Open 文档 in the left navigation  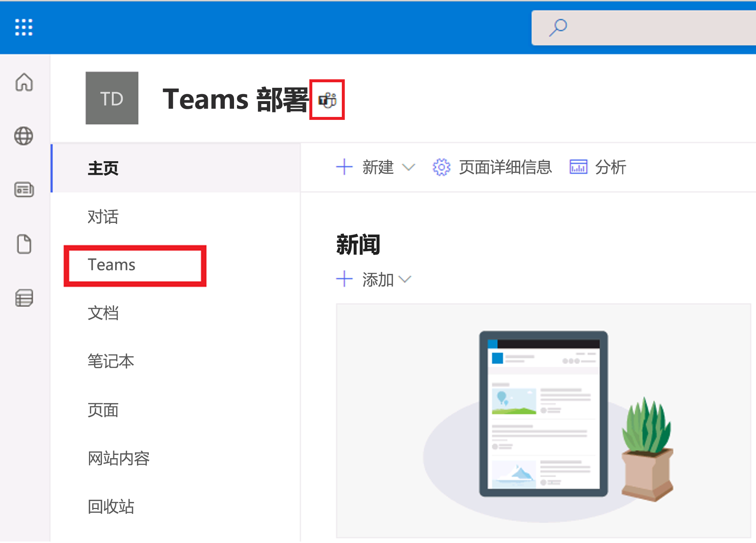pos(103,313)
